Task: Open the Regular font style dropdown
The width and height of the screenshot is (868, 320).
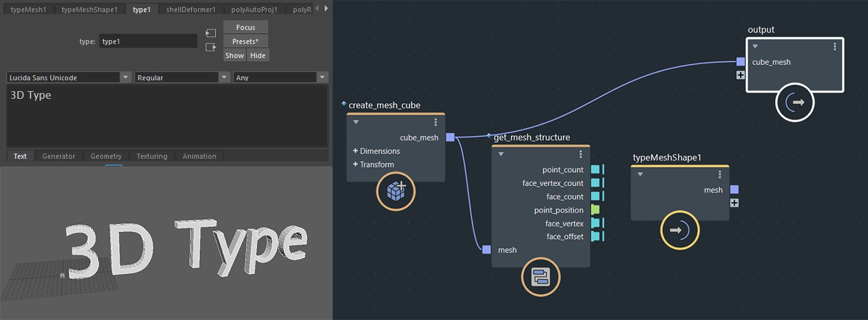Action: pyautogui.click(x=182, y=77)
